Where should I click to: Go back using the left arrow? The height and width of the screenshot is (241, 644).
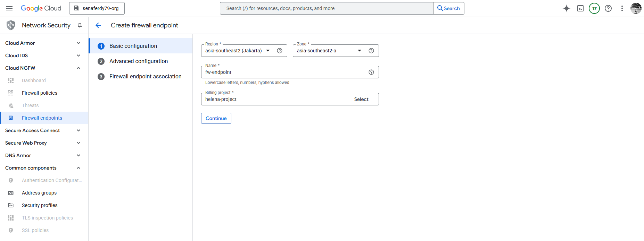(98, 25)
